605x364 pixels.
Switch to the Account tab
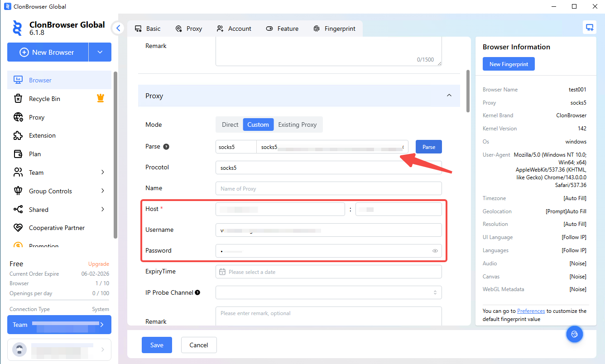[x=234, y=29]
